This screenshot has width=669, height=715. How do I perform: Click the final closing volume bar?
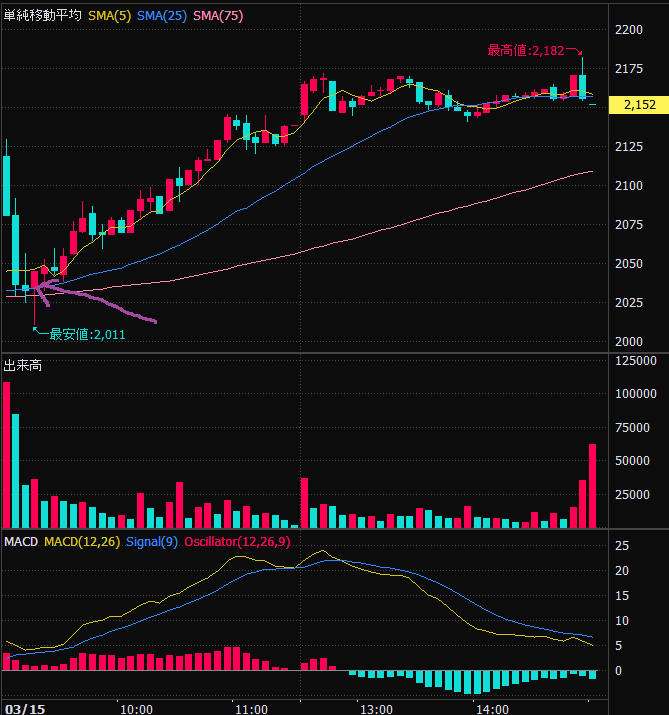(x=592, y=486)
